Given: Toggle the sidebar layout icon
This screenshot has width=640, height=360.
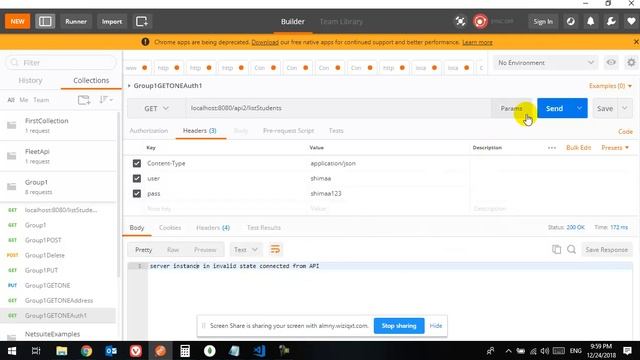Looking at the screenshot, I should (x=45, y=21).
